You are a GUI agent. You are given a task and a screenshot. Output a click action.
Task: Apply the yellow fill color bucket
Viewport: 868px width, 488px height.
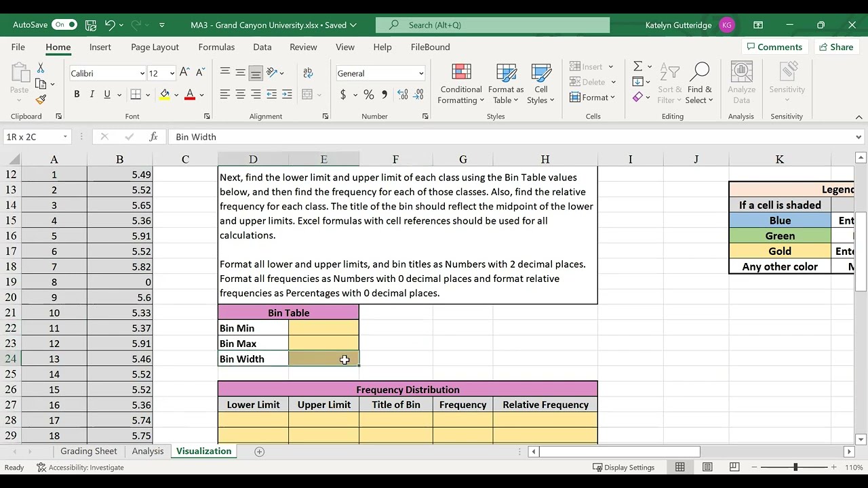[x=165, y=95]
